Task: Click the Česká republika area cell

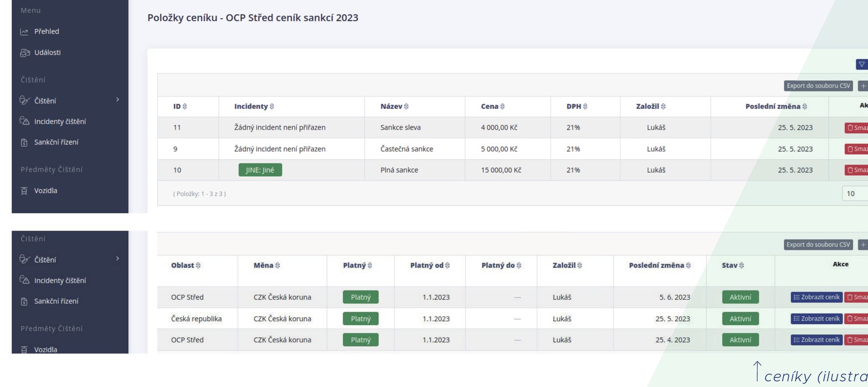Action: point(196,319)
